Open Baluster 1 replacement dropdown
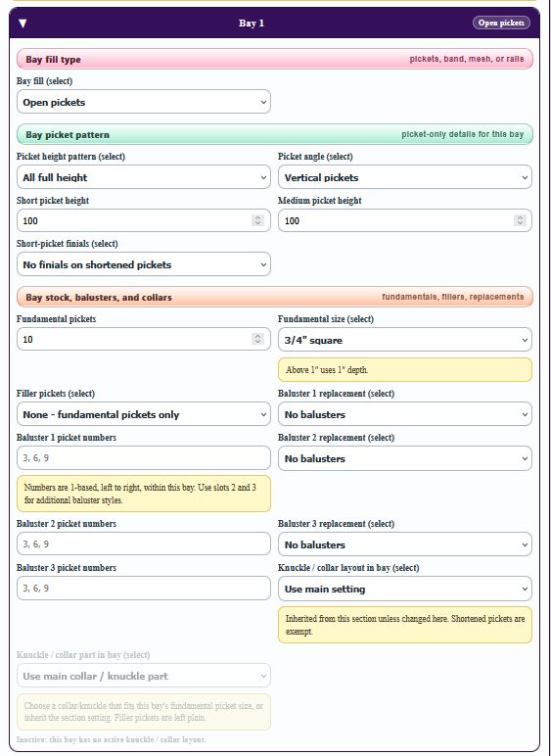This screenshot has width=551, height=756. [x=405, y=414]
